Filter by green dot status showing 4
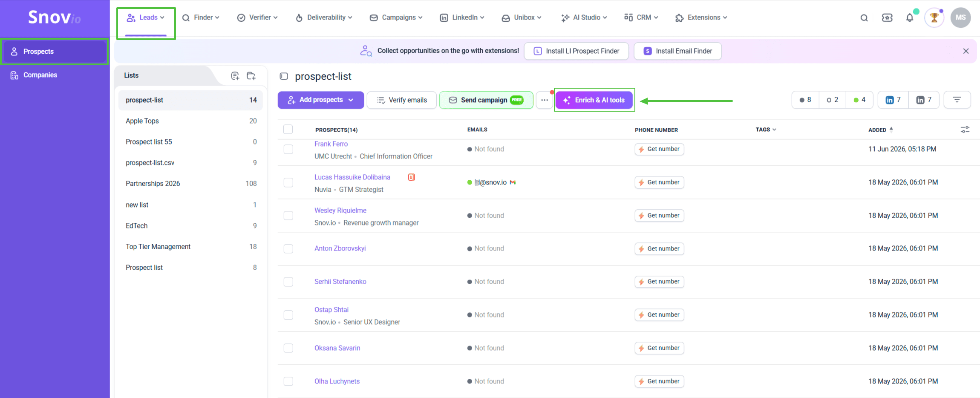This screenshot has height=398, width=980. pyautogui.click(x=859, y=100)
